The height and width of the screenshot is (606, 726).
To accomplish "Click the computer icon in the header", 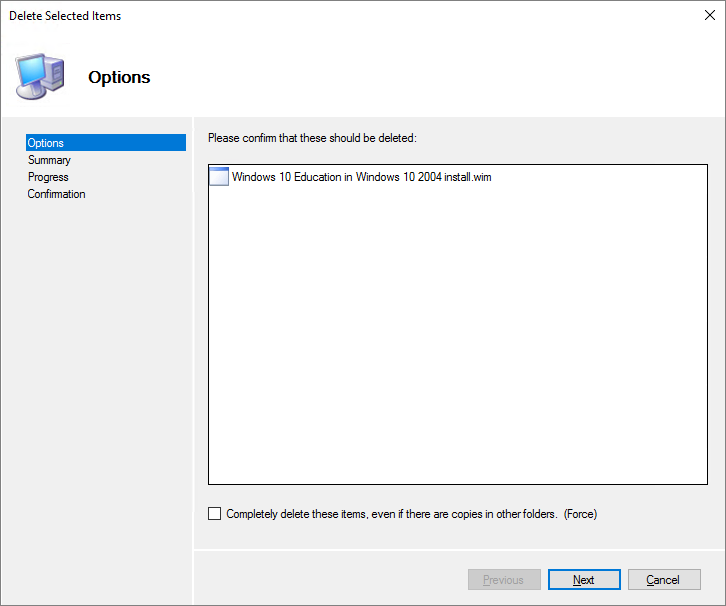I will 40,76.
